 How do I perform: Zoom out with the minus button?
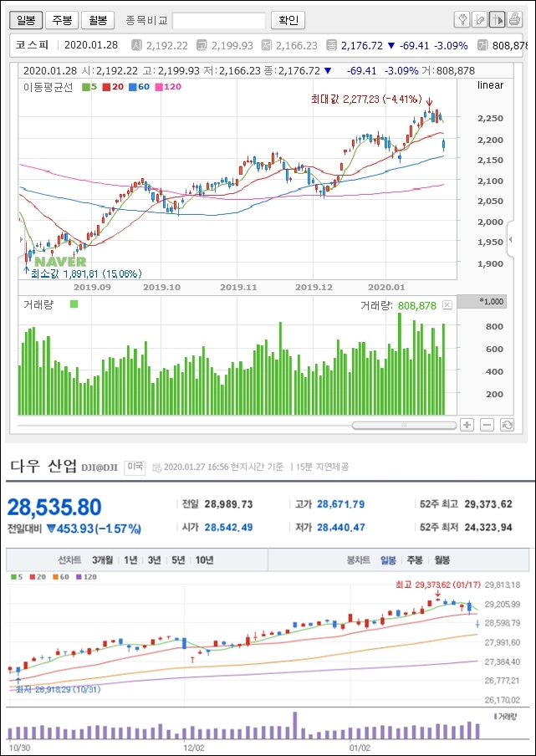tap(488, 425)
